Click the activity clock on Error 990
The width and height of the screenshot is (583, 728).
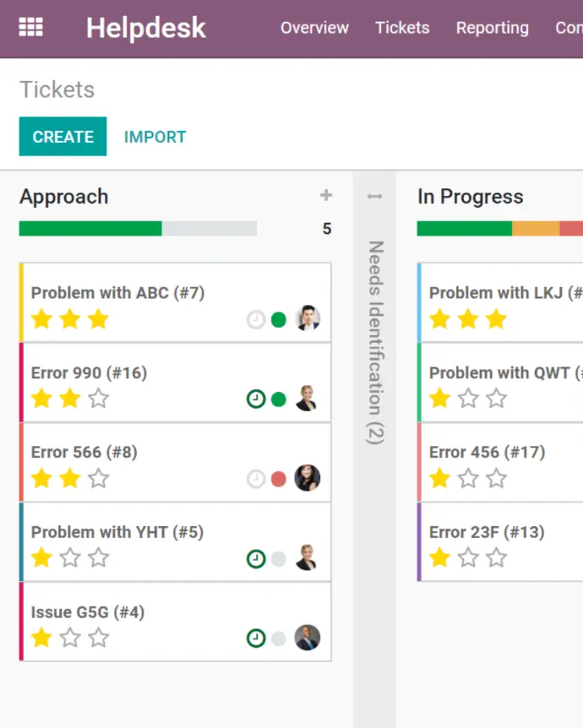pyautogui.click(x=256, y=399)
